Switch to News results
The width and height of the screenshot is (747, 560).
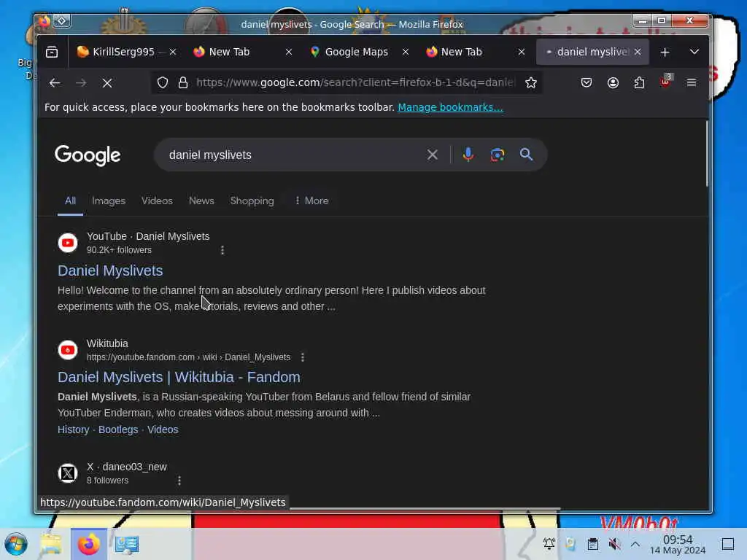201,201
